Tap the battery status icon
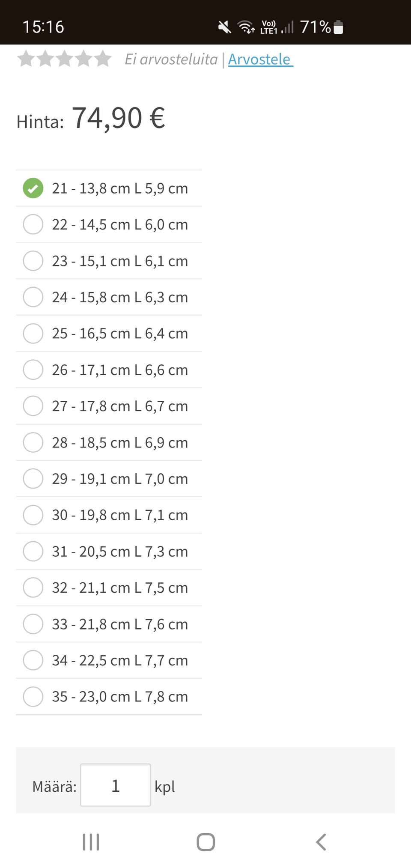The image size is (411, 868). coord(338,27)
